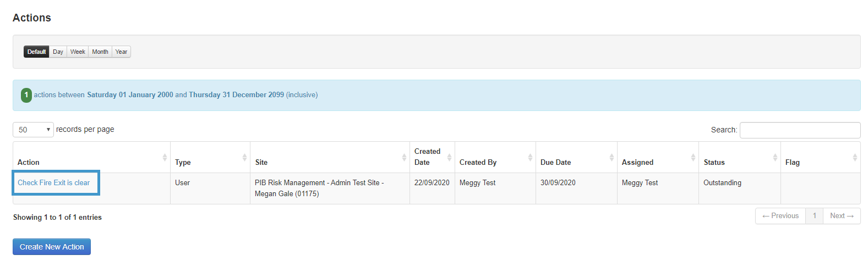
Task: Switch to the Month view
Action: coord(100,52)
